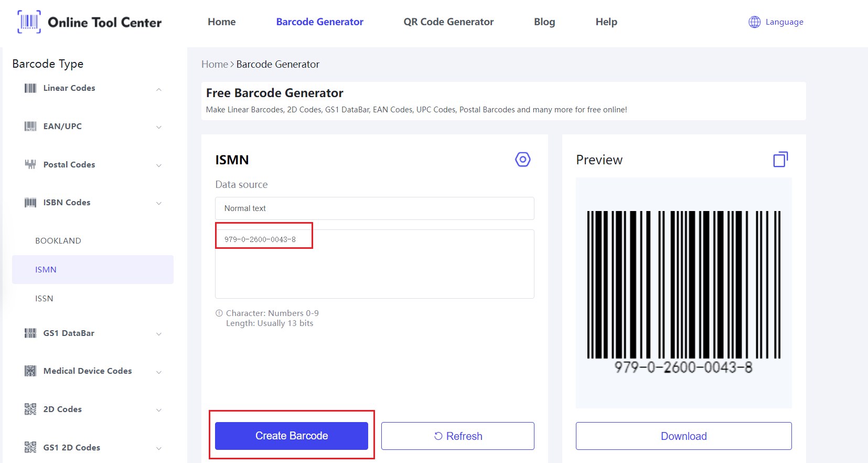The width and height of the screenshot is (868, 463).
Task: Open the ISMN settings hexagon icon
Action: click(523, 159)
